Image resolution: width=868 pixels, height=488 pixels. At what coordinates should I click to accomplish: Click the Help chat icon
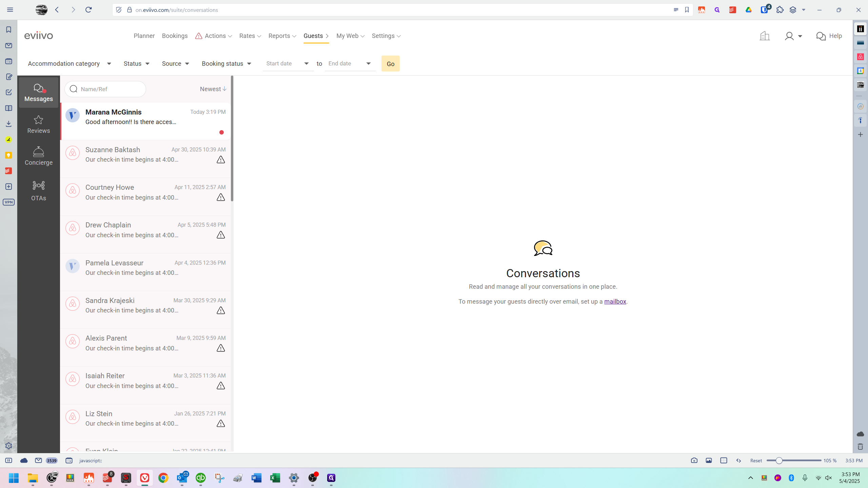pyautogui.click(x=821, y=36)
